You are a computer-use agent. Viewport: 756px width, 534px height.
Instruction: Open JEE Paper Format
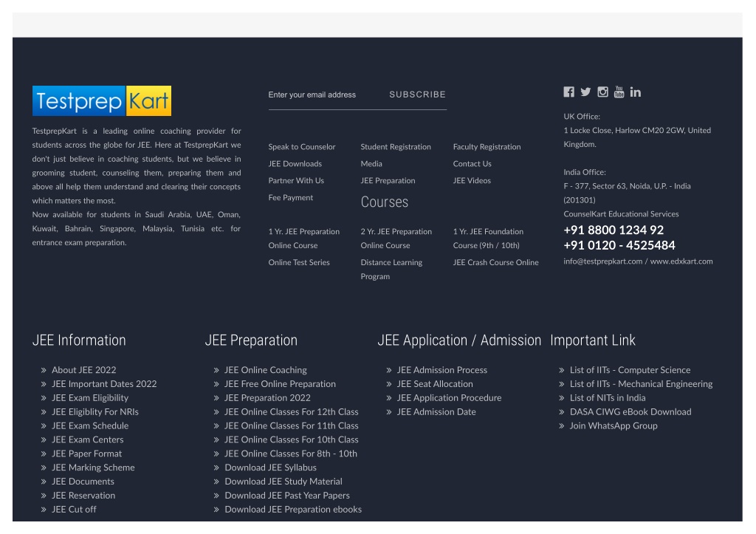pos(87,454)
